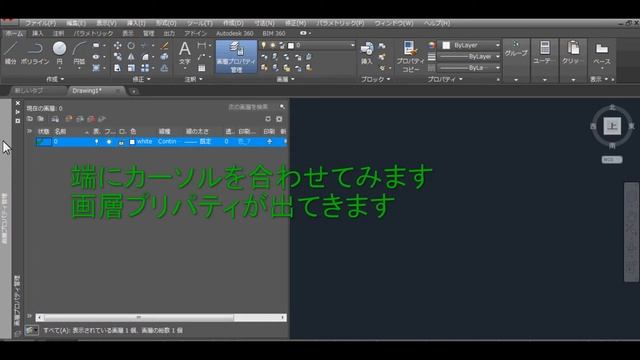Click the layer search magnifier icon

pos(282,107)
